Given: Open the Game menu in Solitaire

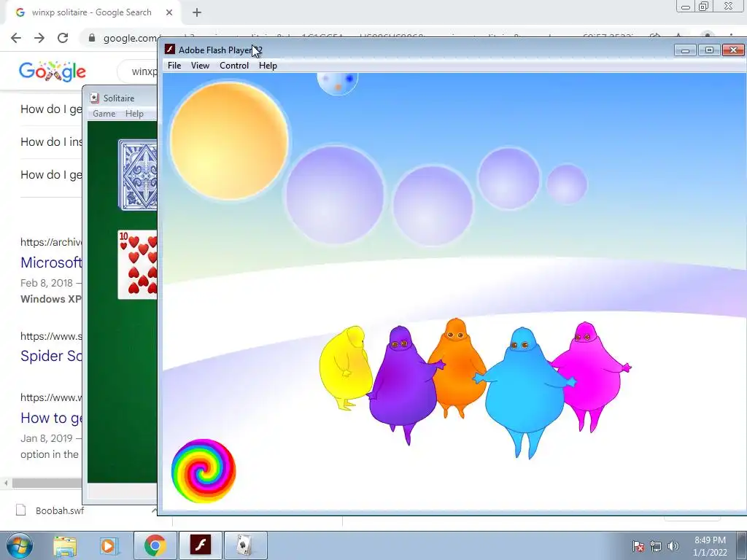Looking at the screenshot, I should [104, 114].
